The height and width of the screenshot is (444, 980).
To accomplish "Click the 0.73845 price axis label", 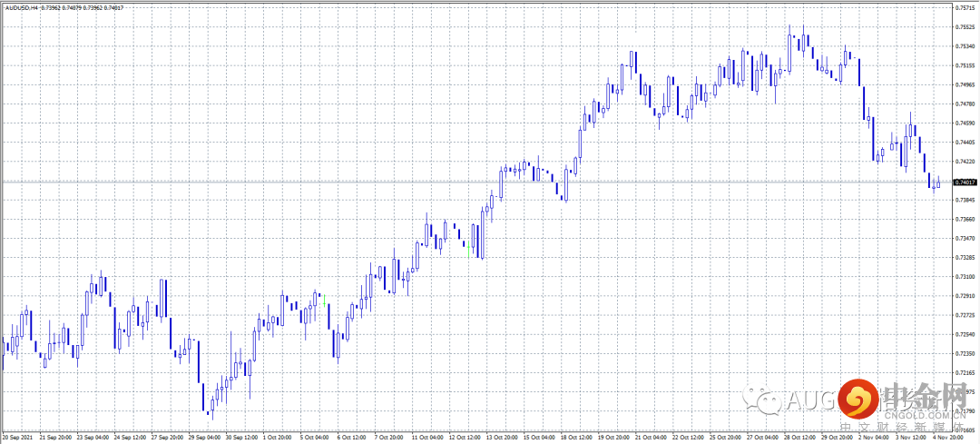I will 966,200.
